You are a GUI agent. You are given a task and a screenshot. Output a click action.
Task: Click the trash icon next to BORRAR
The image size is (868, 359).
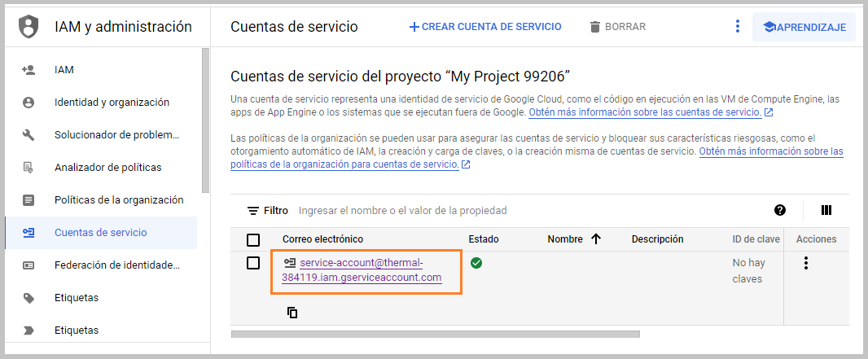click(595, 27)
